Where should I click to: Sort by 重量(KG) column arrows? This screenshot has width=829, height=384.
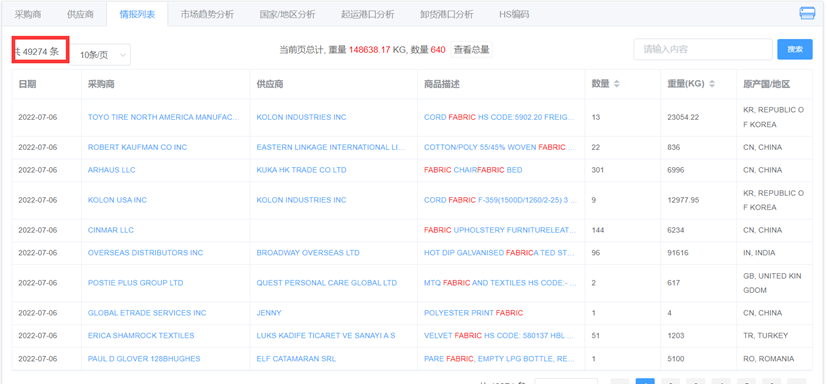tap(712, 84)
